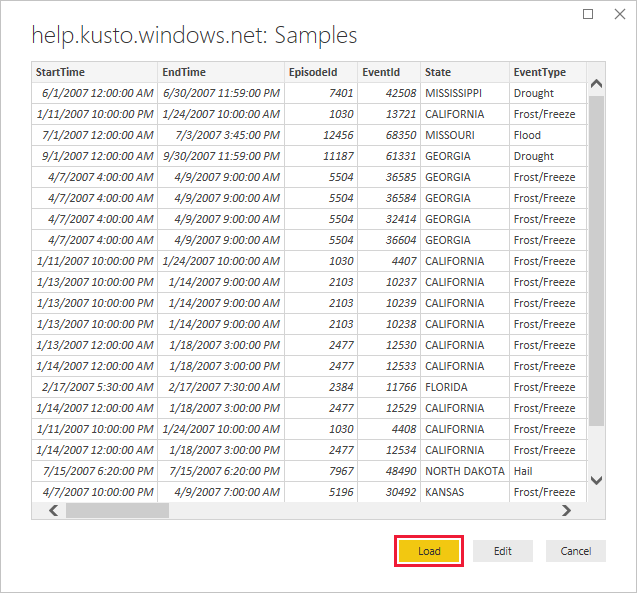
Task: Click the Edit button
Action: click(502, 551)
